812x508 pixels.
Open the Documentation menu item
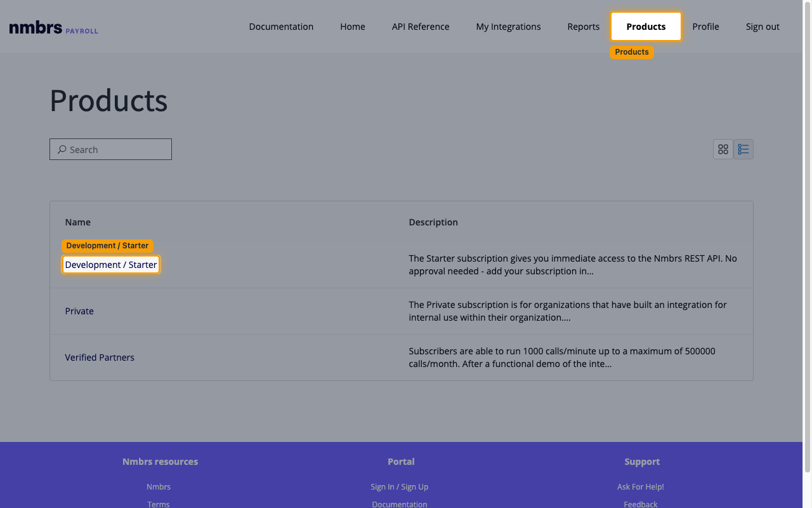click(281, 27)
